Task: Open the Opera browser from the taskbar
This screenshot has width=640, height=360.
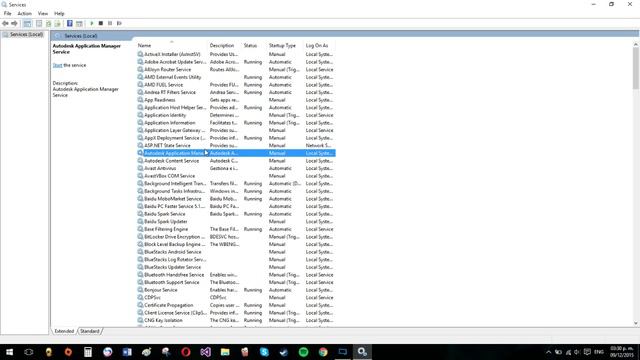Action: 186,352
